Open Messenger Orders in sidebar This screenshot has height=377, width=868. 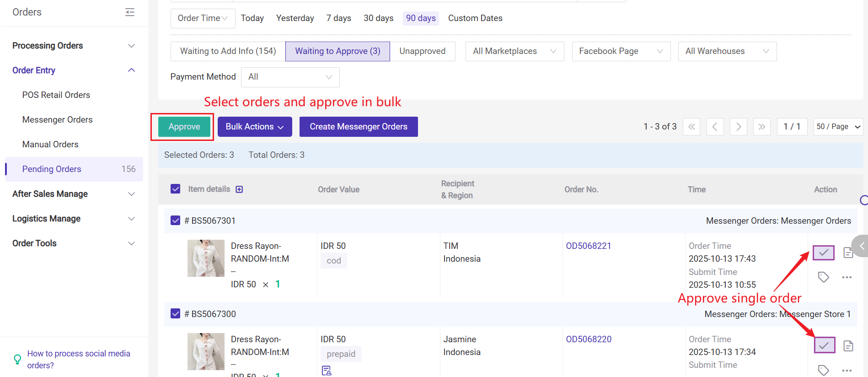(x=57, y=119)
